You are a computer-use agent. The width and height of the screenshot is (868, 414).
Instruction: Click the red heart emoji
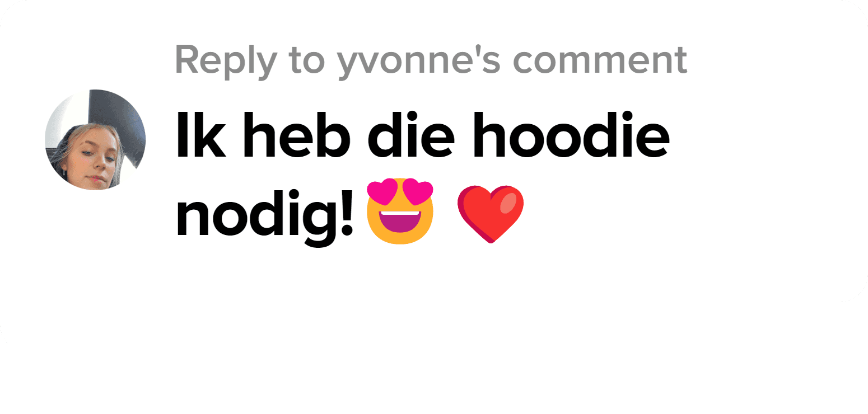pyautogui.click(x=491, y=215)
